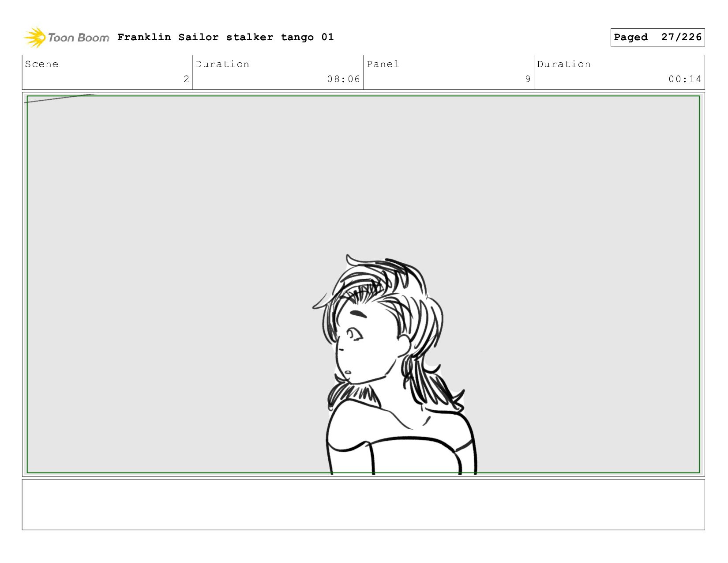Click the empty notes box below the panel

point(363,504)
